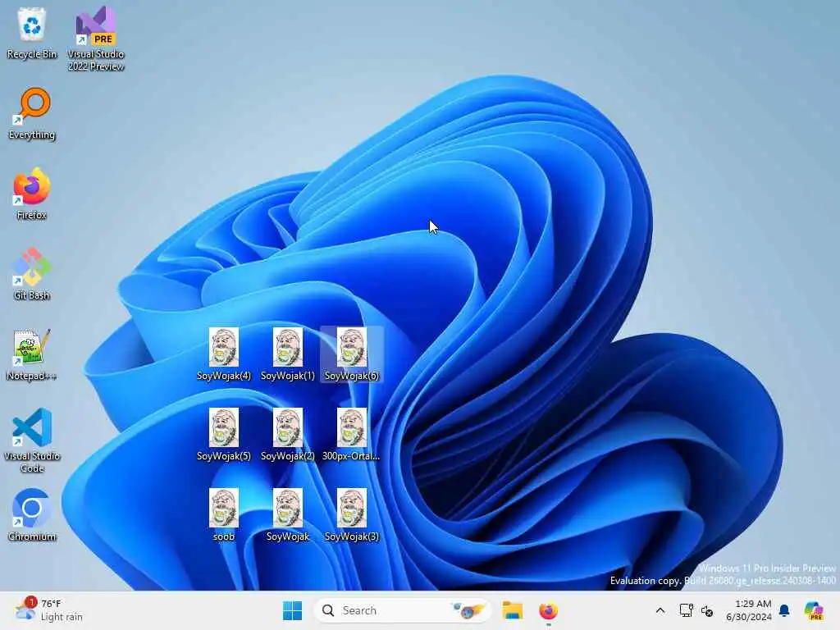Click the search highlight graphic in Search box

(468, 610)
